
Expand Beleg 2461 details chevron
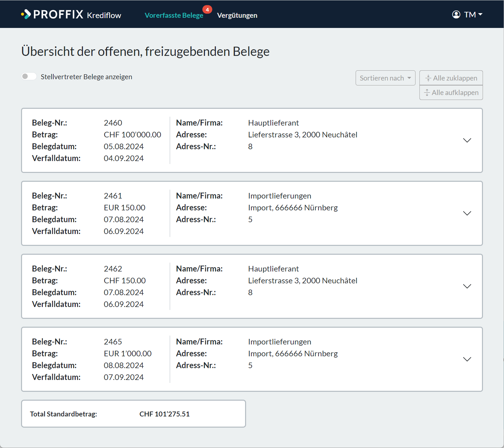(x=467, y=213)
